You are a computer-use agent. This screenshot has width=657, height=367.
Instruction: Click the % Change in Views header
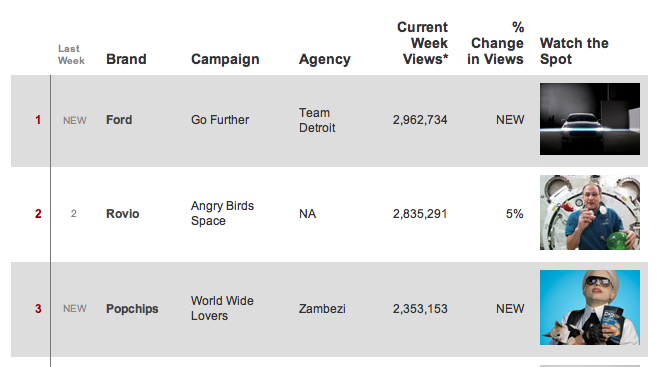coord(495,43)
